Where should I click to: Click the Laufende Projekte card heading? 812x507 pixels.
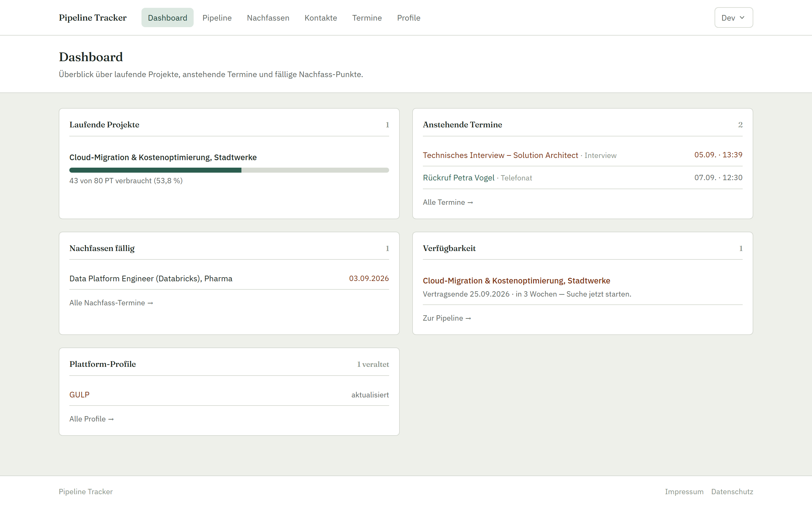click(x=104, y=125)
